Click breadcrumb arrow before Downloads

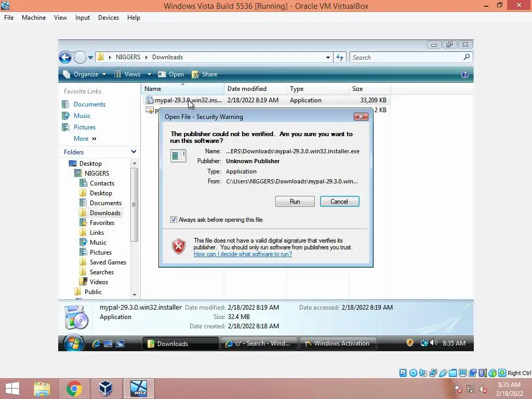click(x=146, y=57)
